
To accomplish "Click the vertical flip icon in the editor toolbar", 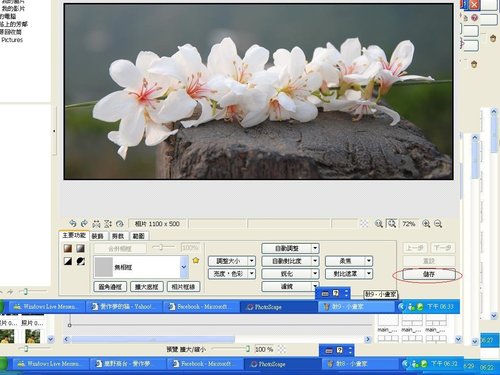I will (108, 224).
